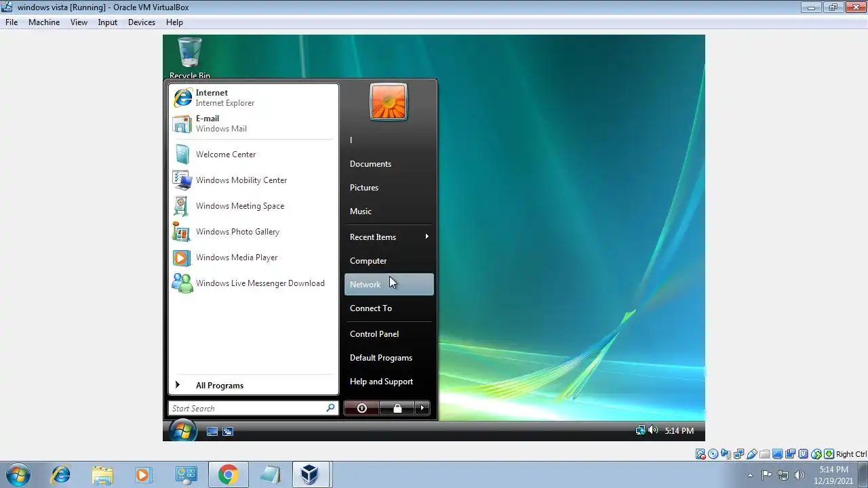Open Help and Support
The image size is (868, 488).
[389, 382]
